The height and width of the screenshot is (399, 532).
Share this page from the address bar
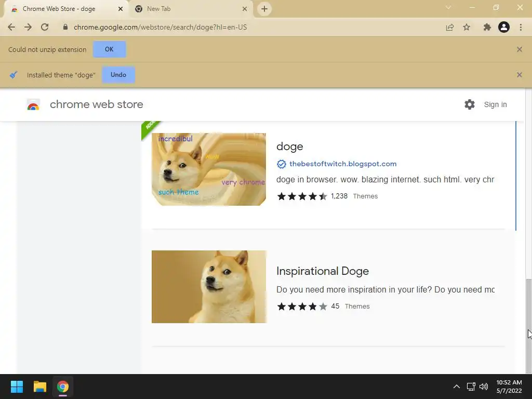450,27
